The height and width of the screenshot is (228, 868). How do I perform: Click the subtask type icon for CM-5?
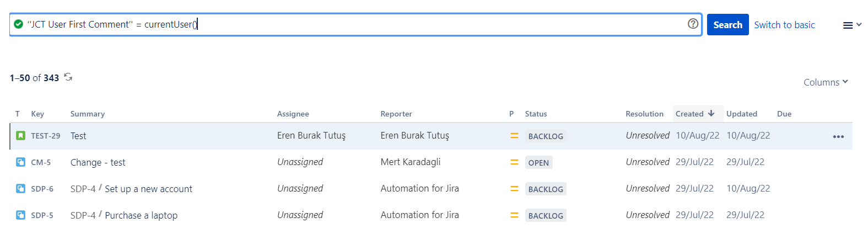tap(20, 162)
